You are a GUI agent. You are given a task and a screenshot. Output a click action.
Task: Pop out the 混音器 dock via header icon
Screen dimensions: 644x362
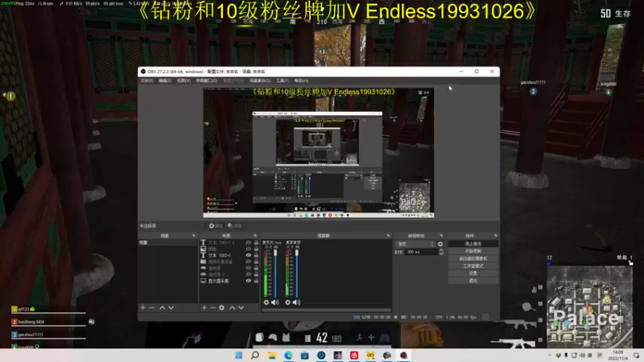389,236
